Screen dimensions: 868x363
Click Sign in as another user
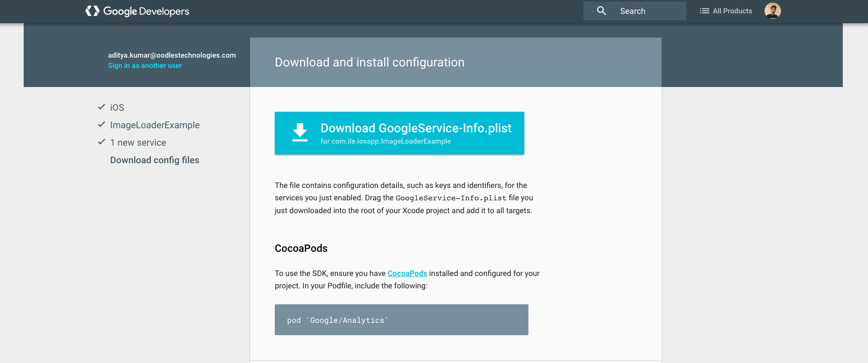click(x=145, y=65)
